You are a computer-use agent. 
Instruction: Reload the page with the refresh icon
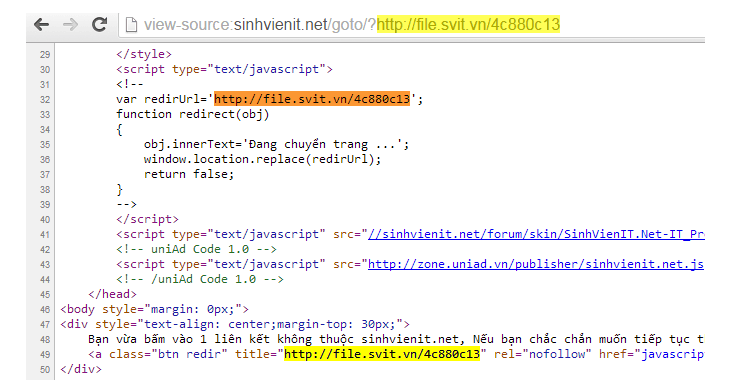click(100, 24)
